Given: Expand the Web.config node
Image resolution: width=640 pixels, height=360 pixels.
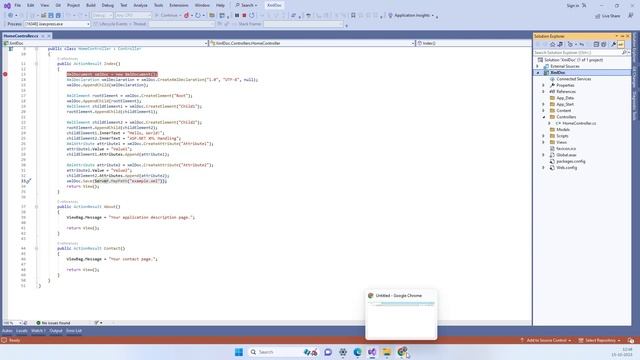Looking at the screenshot, I should click(x=543, y=167).
